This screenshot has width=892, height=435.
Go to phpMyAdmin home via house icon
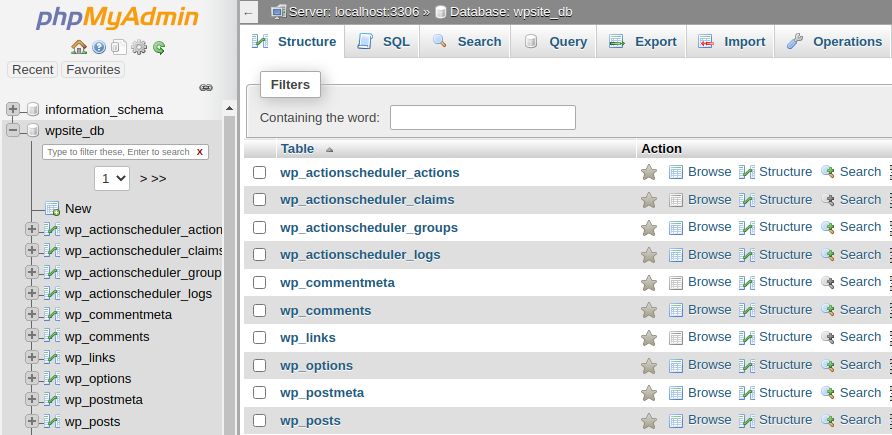[x=79, y=47]
